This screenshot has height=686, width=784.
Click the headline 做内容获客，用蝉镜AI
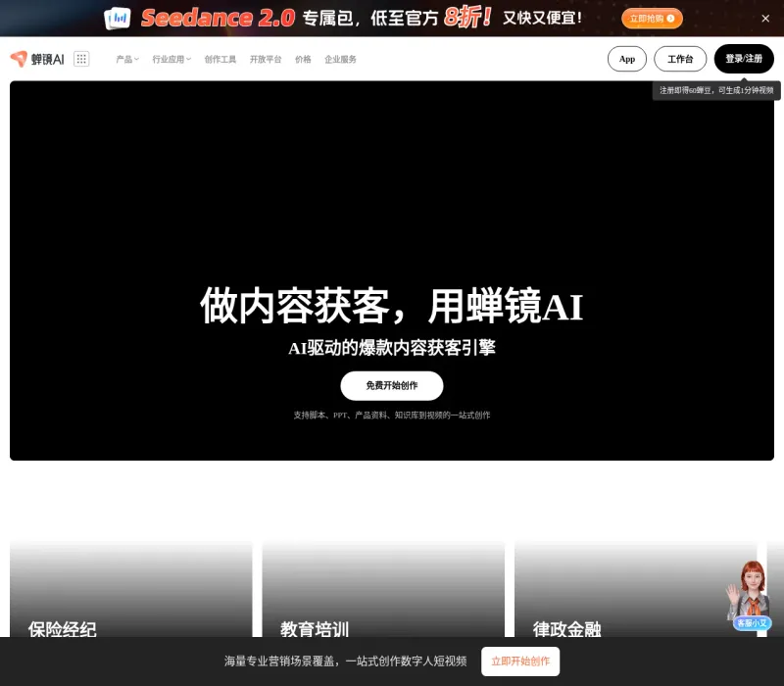point(391,306)
